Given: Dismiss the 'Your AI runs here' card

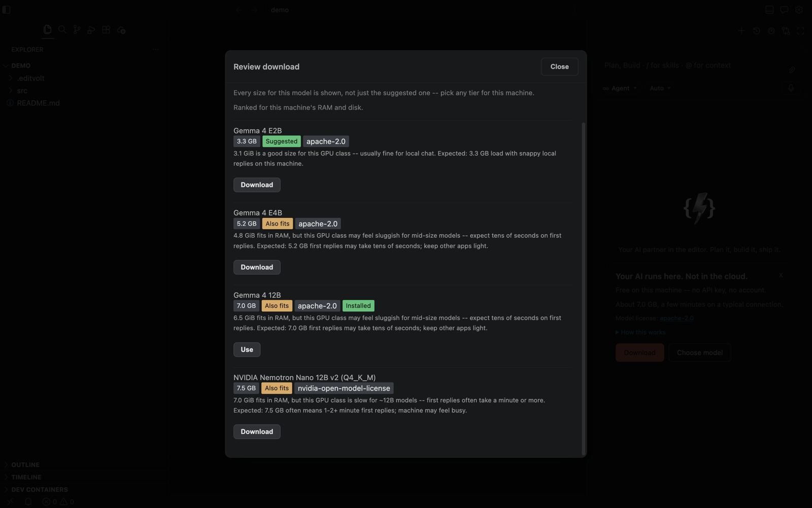Looking at the screenshot, I should click(x=781, y=275).
